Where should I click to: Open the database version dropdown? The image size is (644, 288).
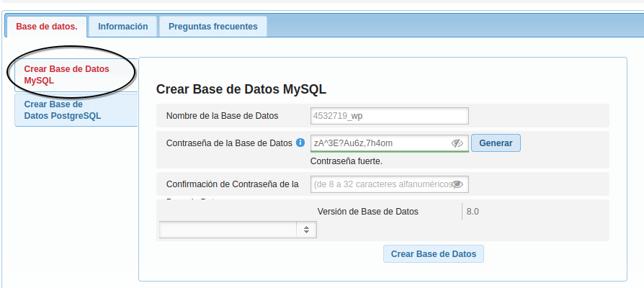237,229
